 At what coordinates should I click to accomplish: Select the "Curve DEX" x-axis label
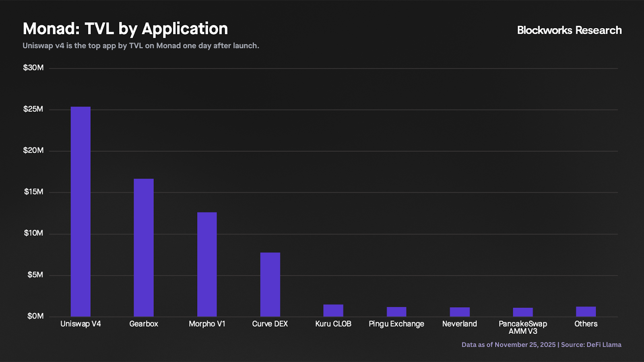click(x=270, y=324)
